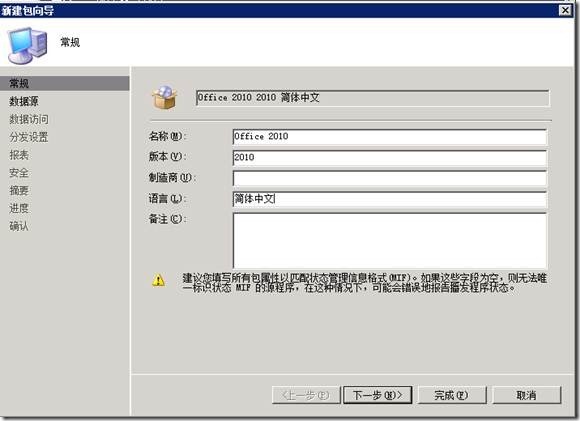Click the 名称(N) label
The width and height of the screenshot is (580, 421).
click(167, 136)
